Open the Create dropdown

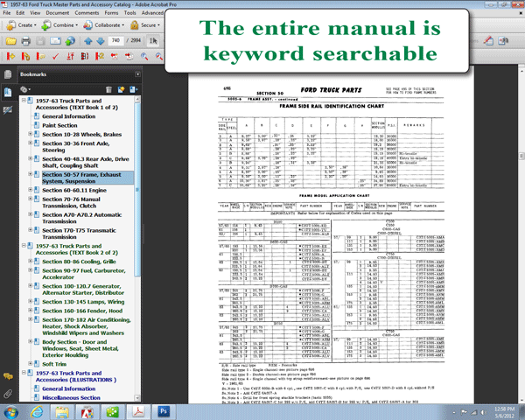(21, 25)
